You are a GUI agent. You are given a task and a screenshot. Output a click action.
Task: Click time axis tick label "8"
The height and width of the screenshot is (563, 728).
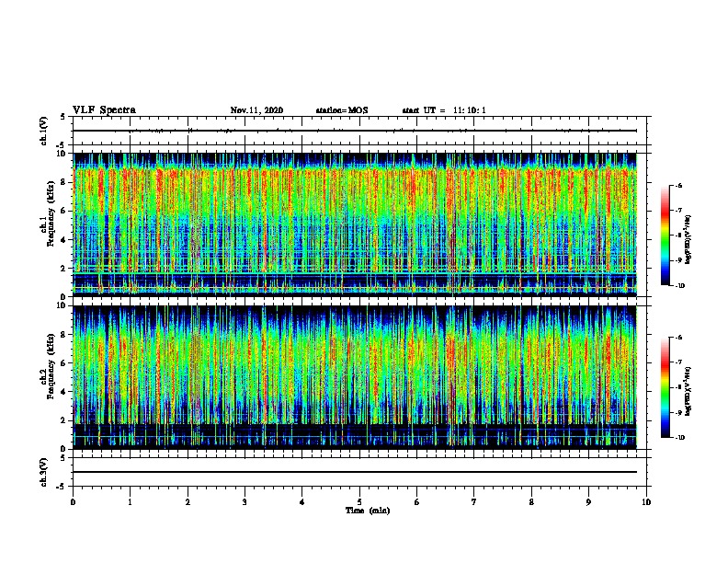(x=531, y=502)
